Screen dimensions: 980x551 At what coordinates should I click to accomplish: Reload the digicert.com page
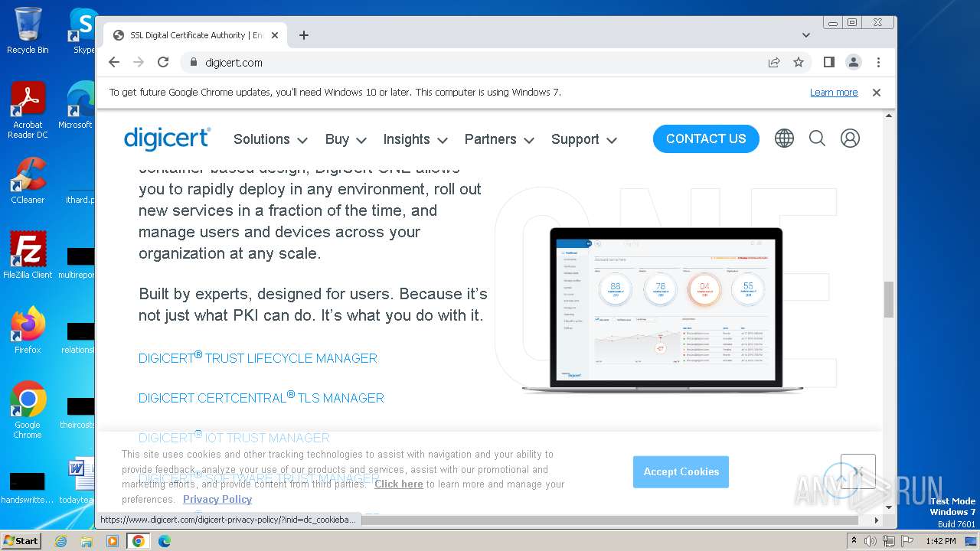[x=163, y=63]
